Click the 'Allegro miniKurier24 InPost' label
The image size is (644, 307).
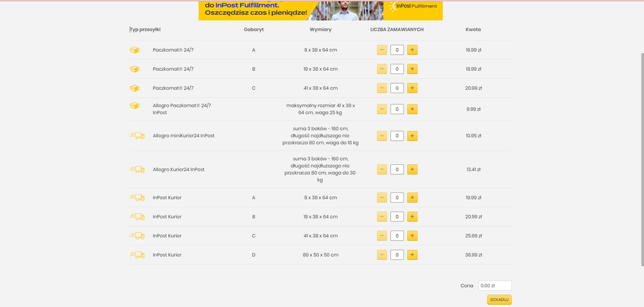(184, 136)
